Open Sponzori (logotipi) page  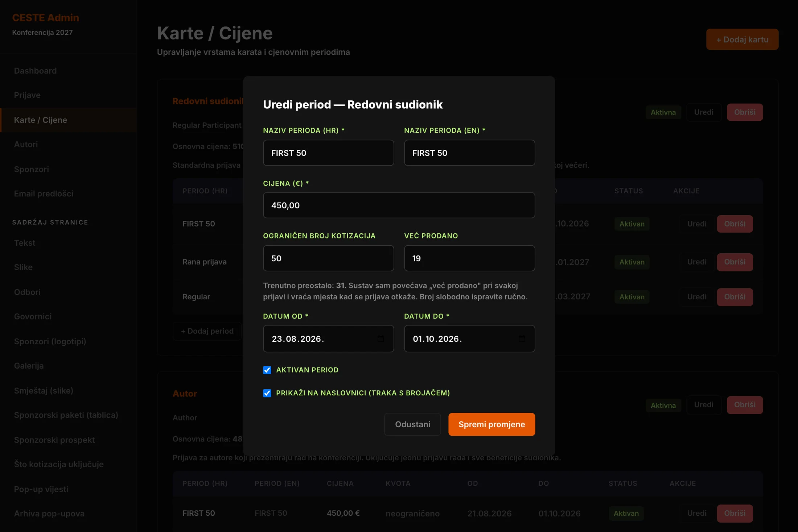coord(50,341)
